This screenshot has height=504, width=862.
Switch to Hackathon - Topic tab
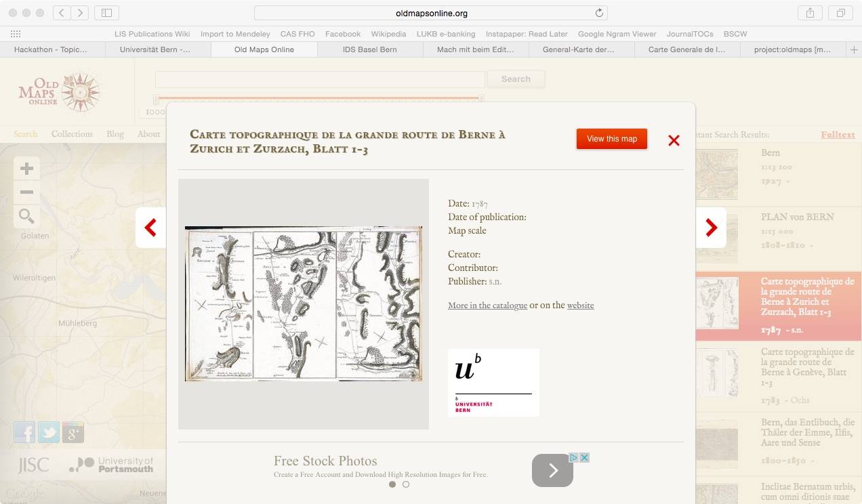point(53,49)
